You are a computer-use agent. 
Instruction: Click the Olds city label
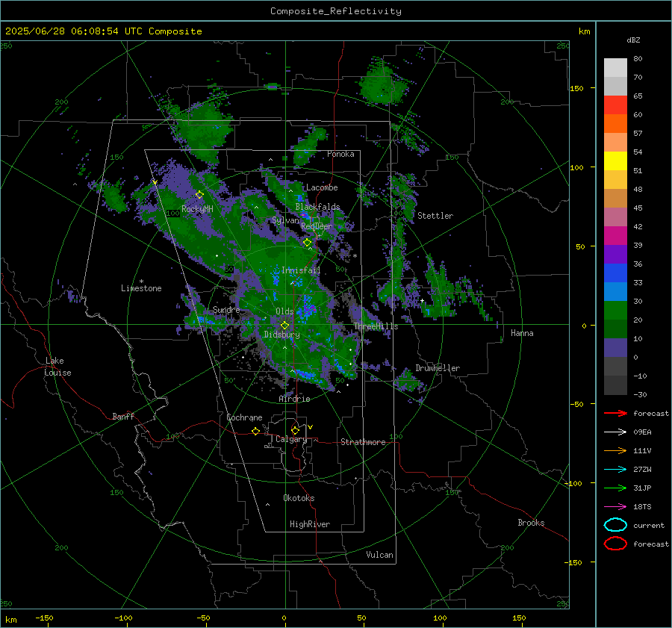pos(284,311)
